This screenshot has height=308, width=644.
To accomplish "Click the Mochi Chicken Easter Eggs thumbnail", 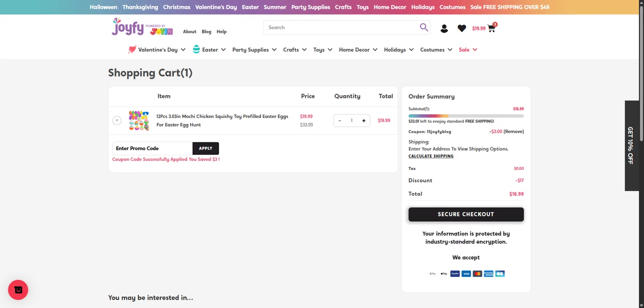I will point(139,121).
